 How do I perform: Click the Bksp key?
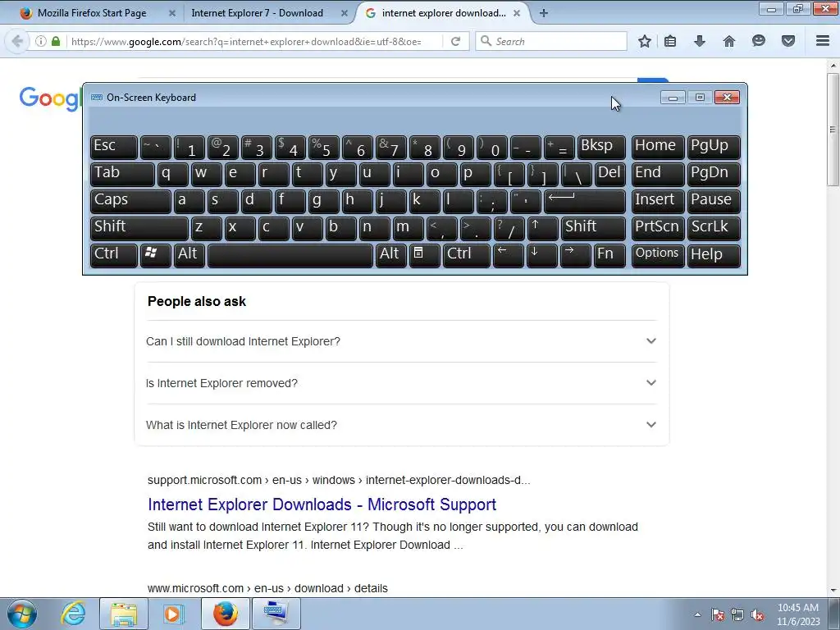601,148
